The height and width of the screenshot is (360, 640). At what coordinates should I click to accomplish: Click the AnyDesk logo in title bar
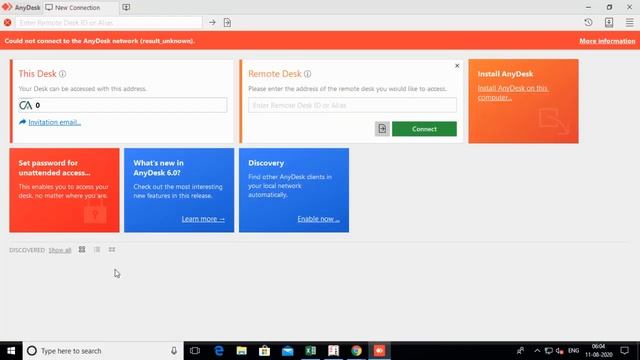click(x=7, y=7)
